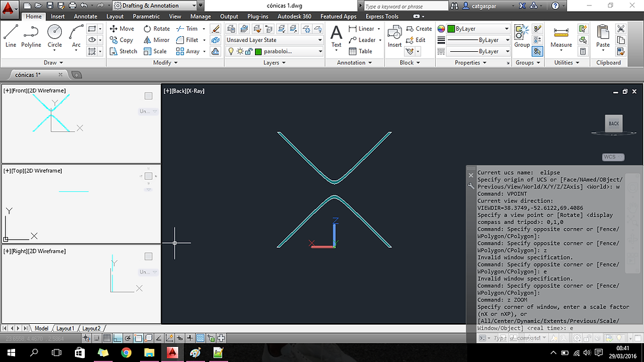
Task: Expand the Annotation panel
Action: point(354,63)
